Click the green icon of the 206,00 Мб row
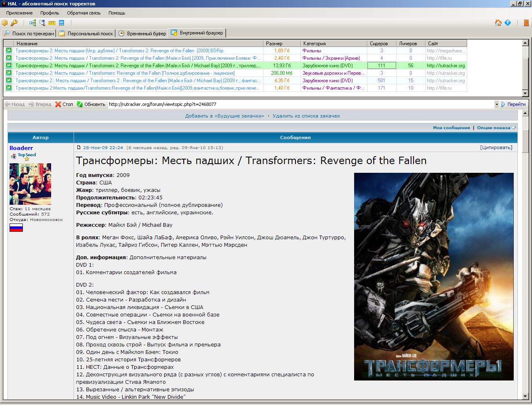This screenshot has width=532, height=405. pos(9,73)
